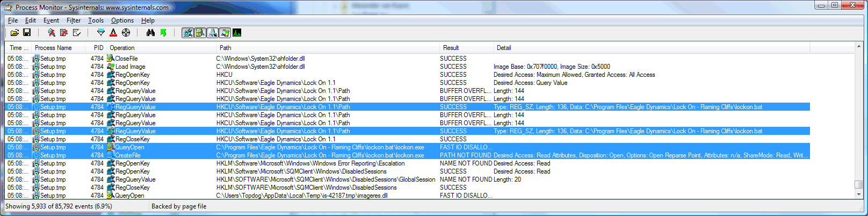868x216 pixels.
Task: Select the 'Desired Access: Maximum Allowed' detail cell
Action: tap(574, 75)
